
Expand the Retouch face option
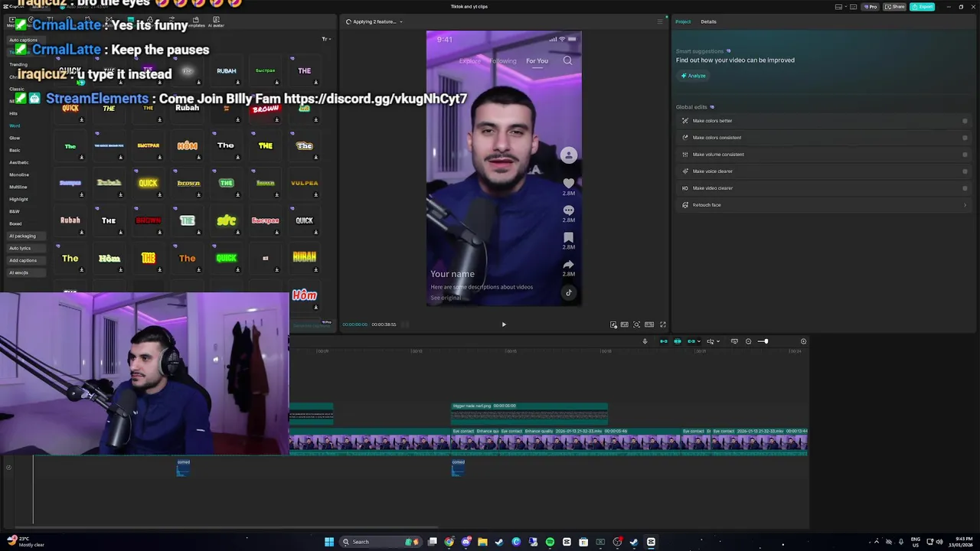click(x=965, y=205)
